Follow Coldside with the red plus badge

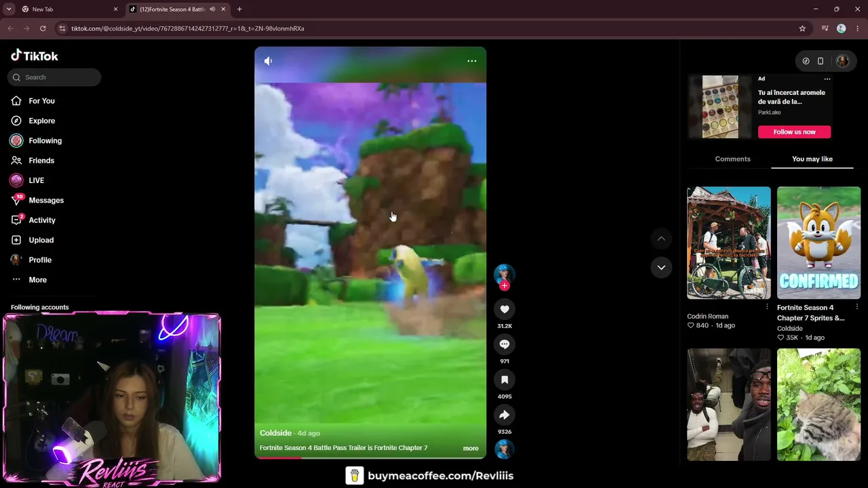(504, 286)
